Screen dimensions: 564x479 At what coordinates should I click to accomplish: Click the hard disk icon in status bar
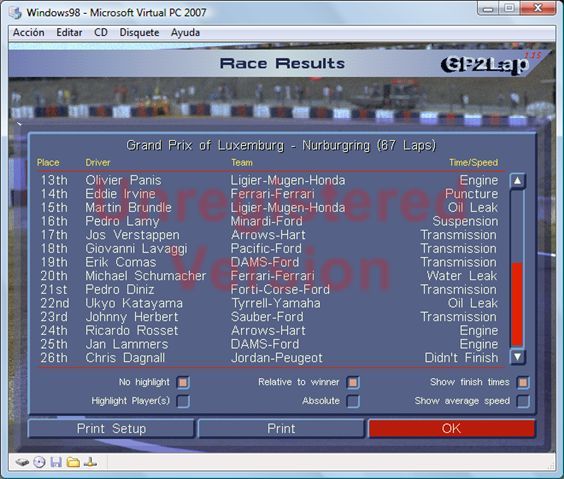pyautogui.click(x=22, y=462)
